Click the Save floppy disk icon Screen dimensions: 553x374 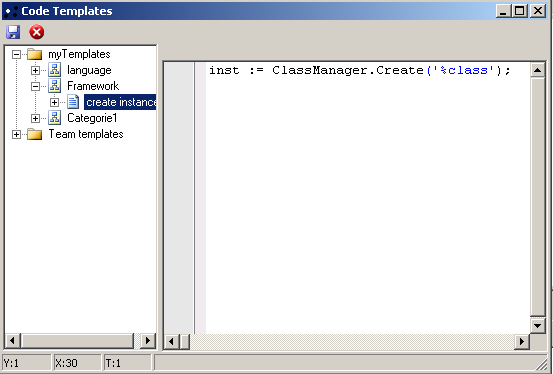tap(13, 32)
